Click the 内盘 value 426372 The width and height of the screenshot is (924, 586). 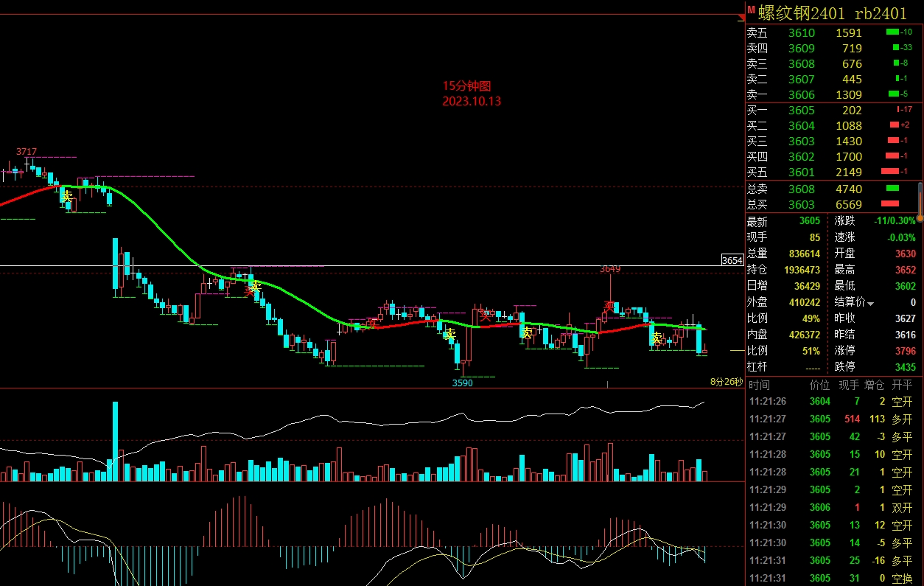pos(805,334)
